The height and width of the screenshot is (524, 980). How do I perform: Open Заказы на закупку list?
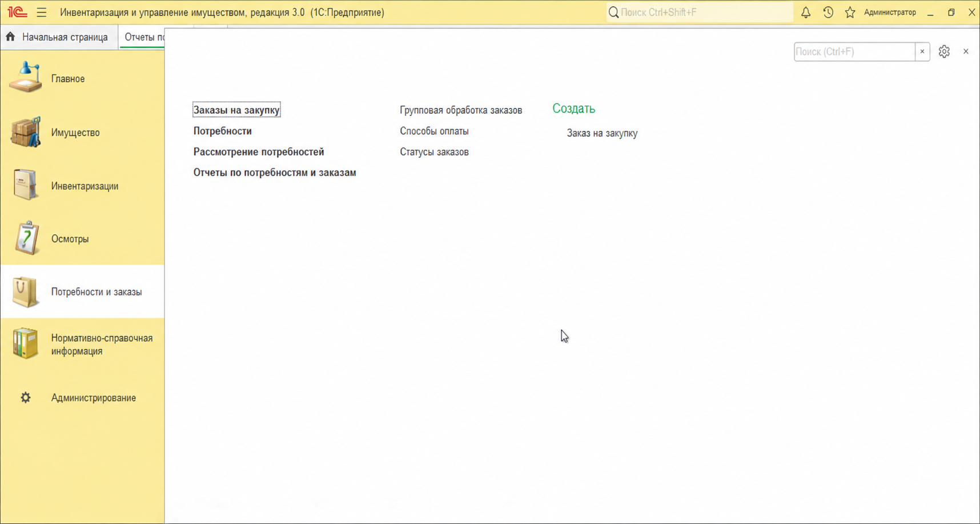point(236,110)
